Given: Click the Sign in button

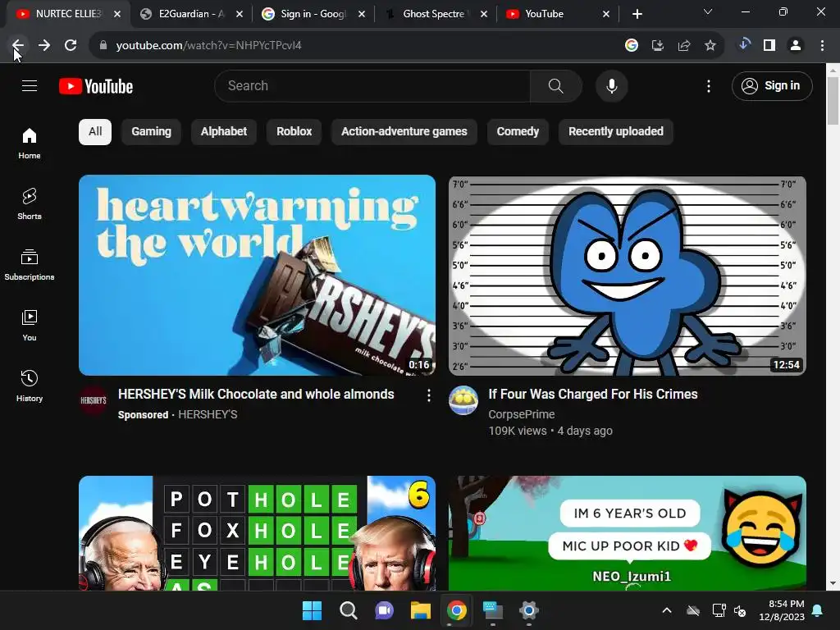Looking at the screenshot, I should (771, 85).
